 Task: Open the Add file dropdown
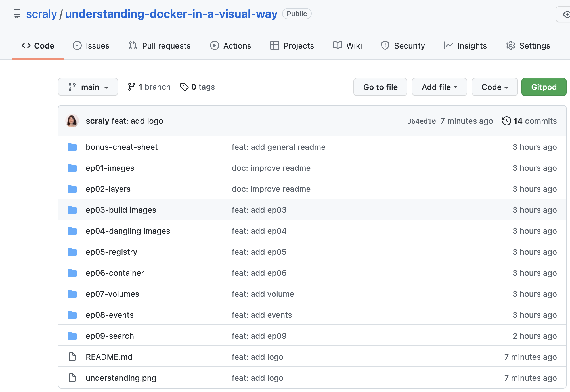pos(439,87)
